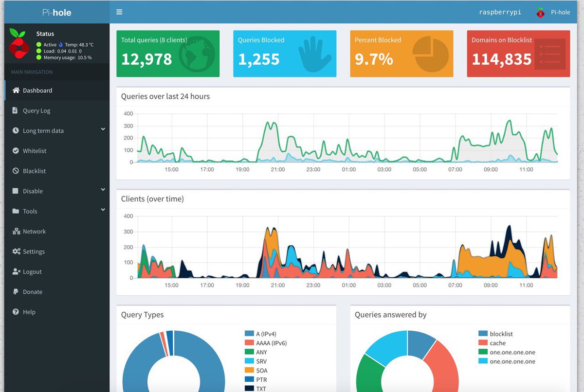Toggle the cache legend color swatch
The width and height of the screenshot is (584, 392).
coord(483,343)
